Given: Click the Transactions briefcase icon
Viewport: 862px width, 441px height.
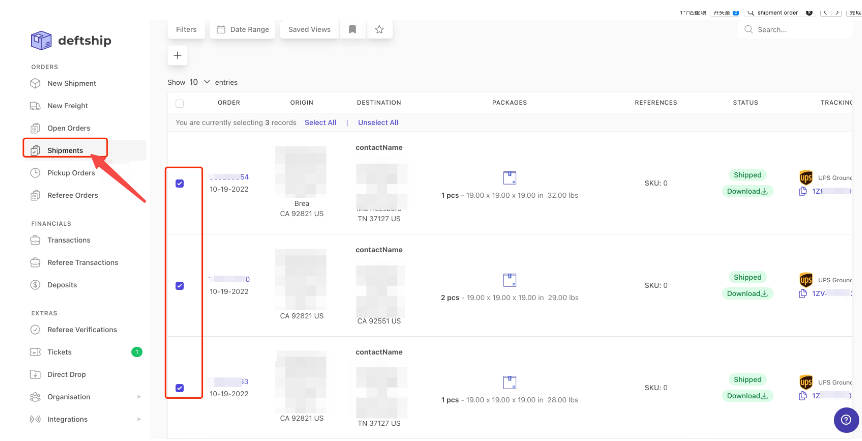Looking at the screenshot, I should coord(35,240).
